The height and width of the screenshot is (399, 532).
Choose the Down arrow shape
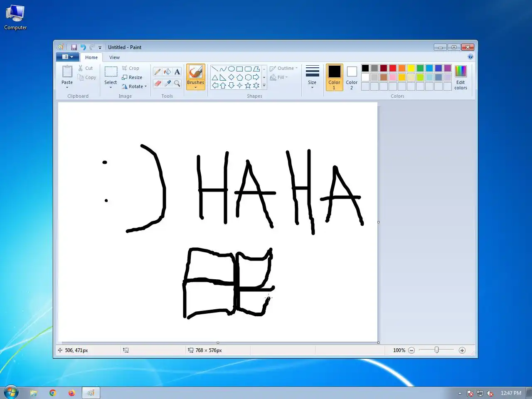[x=232, y=86]
